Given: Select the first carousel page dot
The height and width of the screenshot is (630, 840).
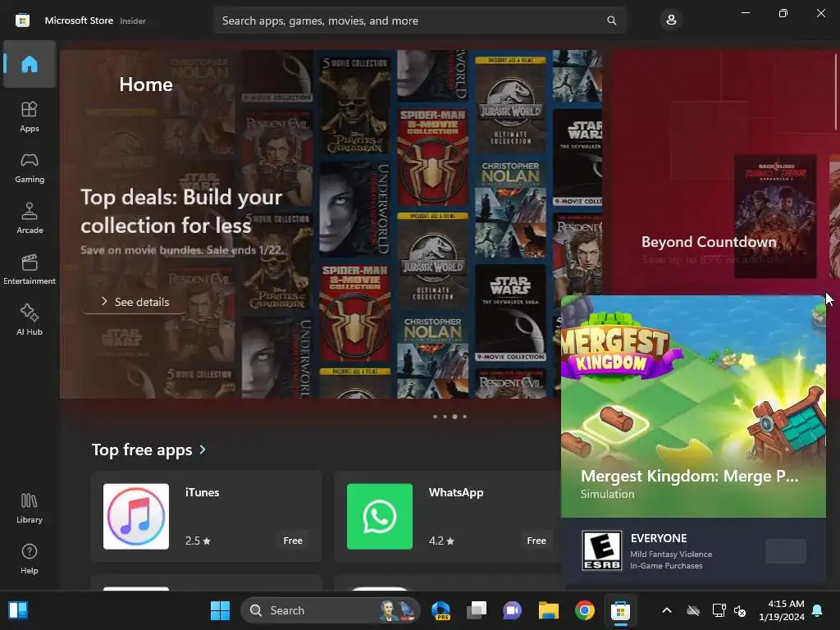Looking at the screenshot, I should point(435,417).
